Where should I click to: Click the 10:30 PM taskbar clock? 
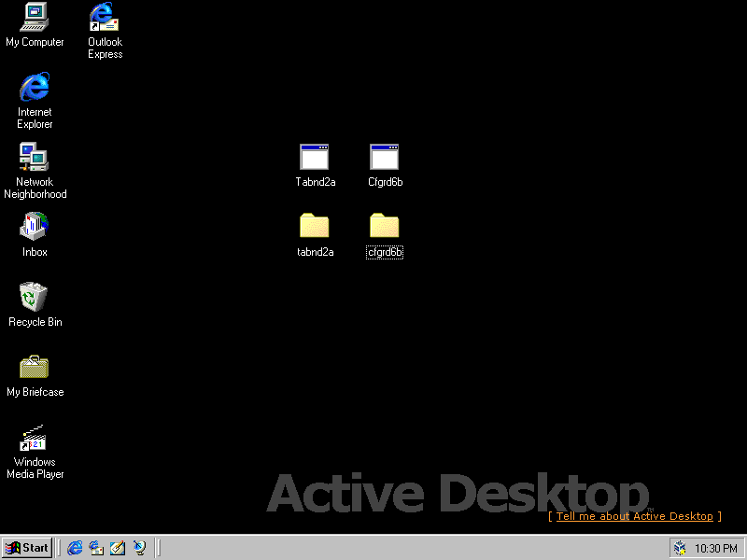pos(715,549)
